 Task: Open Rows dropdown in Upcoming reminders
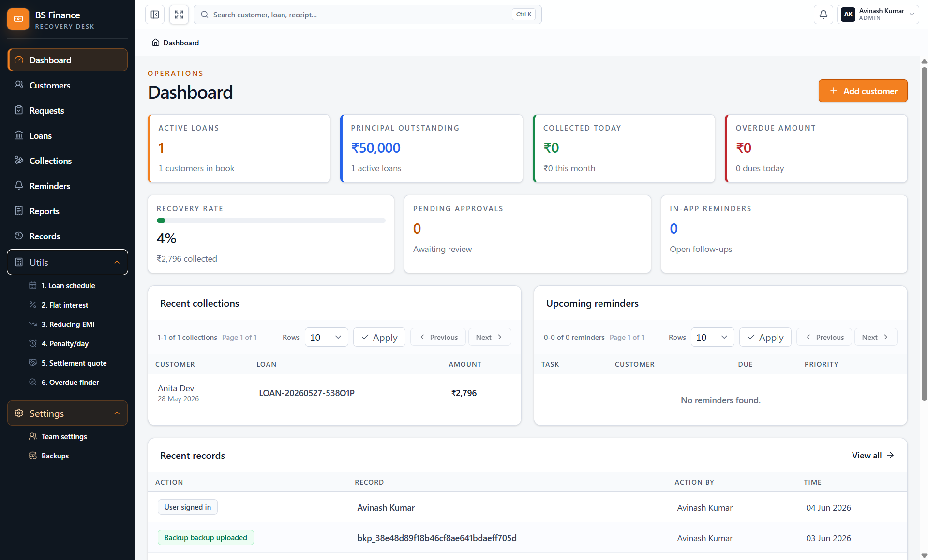[x=712, y=337]
